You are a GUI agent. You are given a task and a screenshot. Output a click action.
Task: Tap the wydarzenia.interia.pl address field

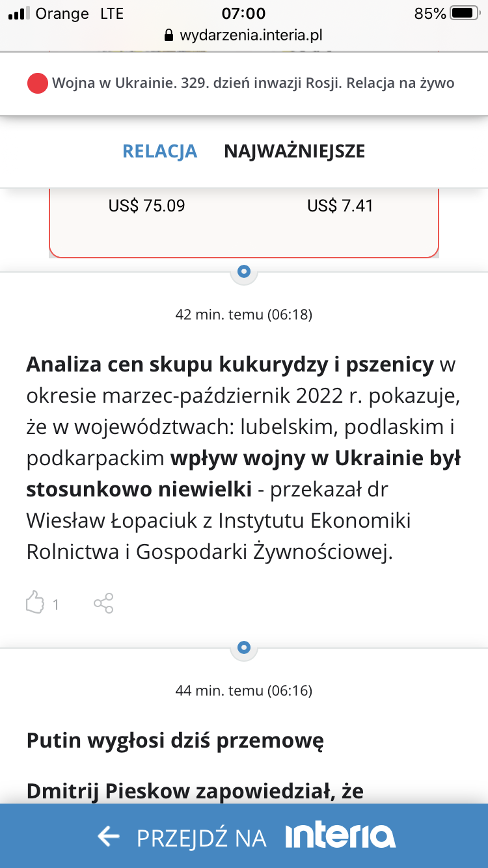[x=251, y=35]
